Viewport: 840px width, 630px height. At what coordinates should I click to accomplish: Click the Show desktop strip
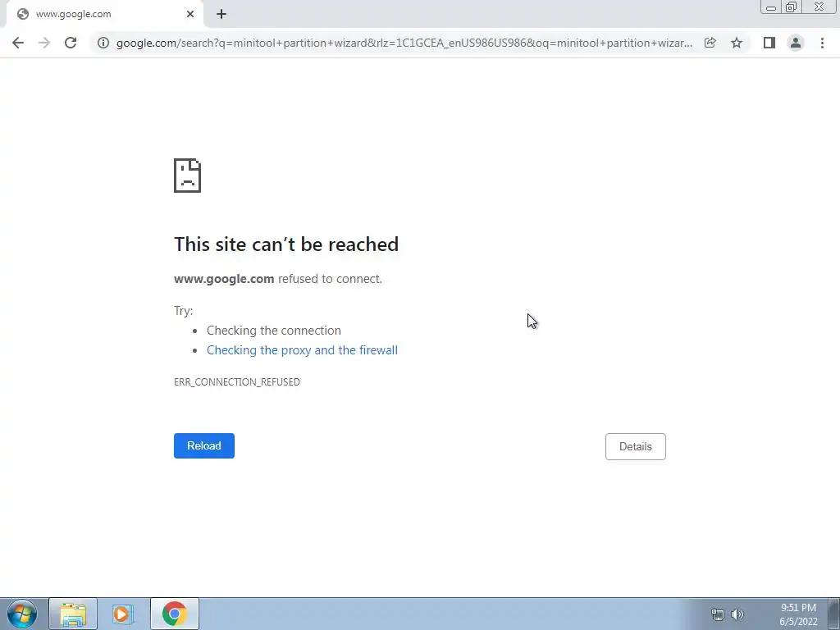coord(834,614)
